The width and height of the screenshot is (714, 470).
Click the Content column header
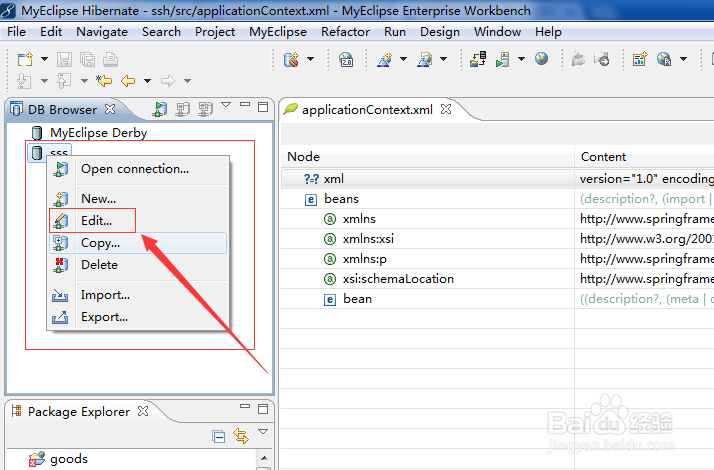[644, 157]
